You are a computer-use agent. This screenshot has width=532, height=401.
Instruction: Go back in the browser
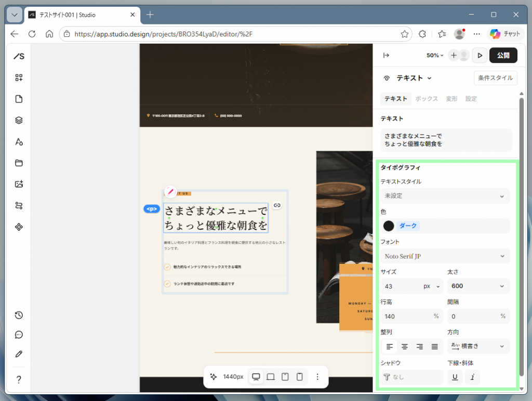(x=14, y=34)
